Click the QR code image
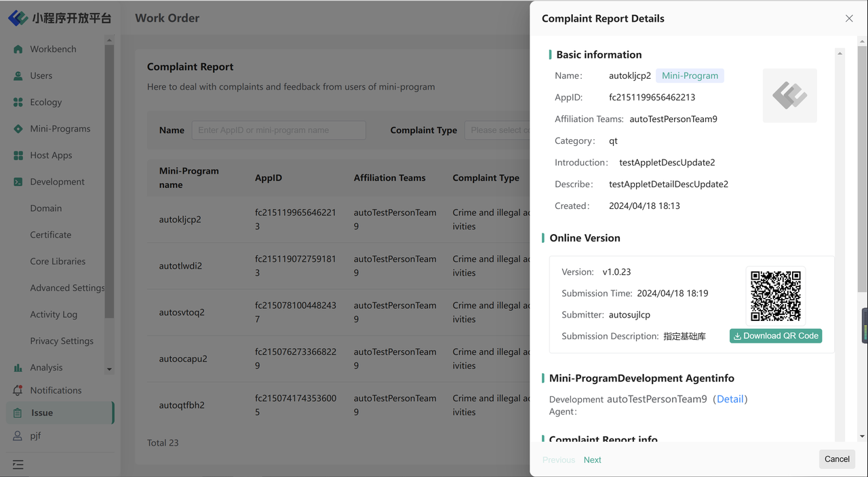The width and height of the screenshot is (868, 477). 776,296
